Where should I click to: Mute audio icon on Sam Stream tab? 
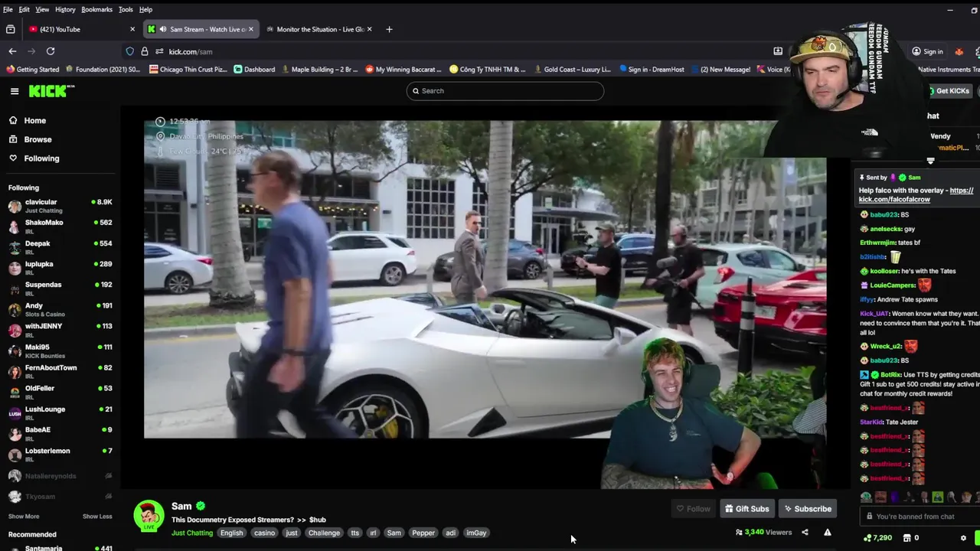point(162,29)
